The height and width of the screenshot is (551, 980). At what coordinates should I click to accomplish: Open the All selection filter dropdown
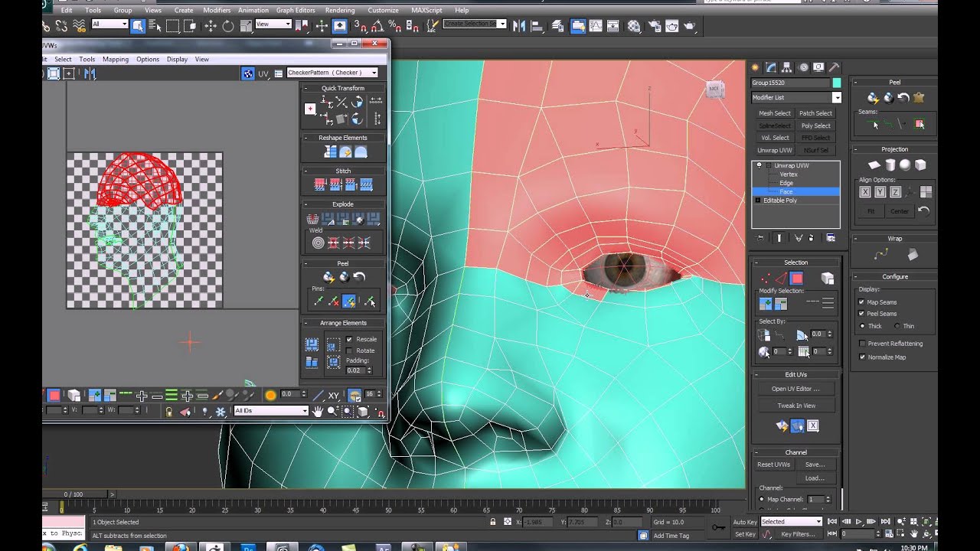click(109, 24)
